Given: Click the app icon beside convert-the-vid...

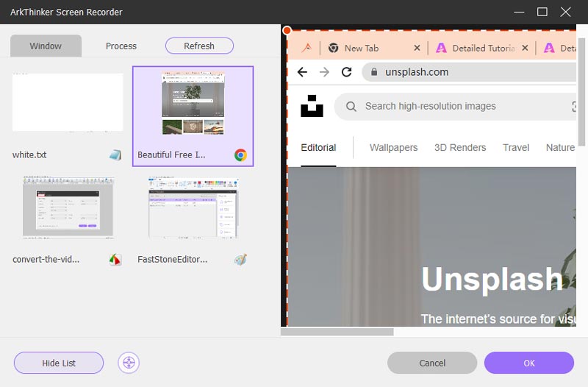Looking at the screenshot, I should [x=115, y=260].
